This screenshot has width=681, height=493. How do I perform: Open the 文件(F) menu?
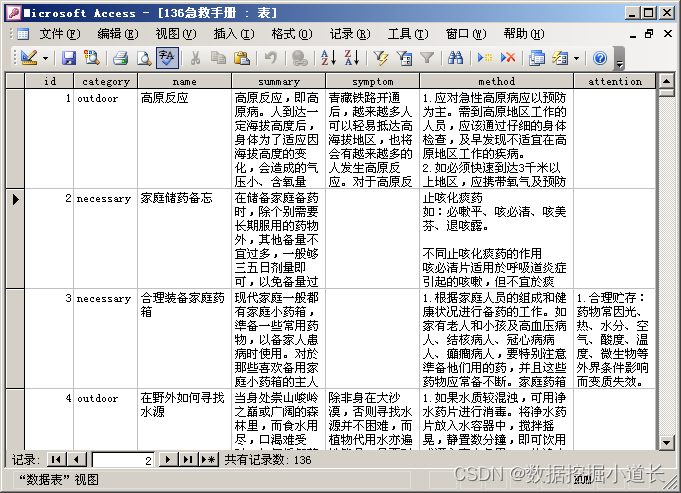pyautogui.click(x=60, y=34)
